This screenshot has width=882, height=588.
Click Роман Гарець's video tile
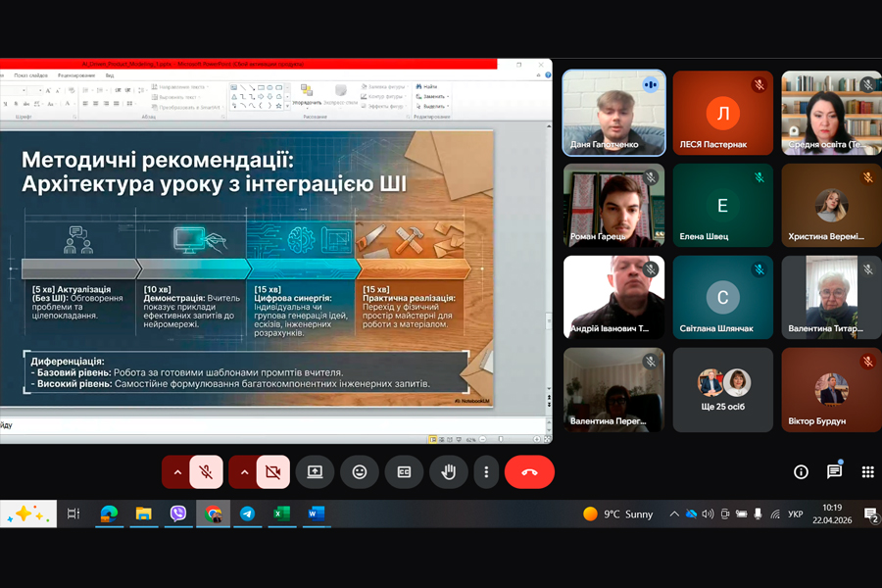(614, 206)
